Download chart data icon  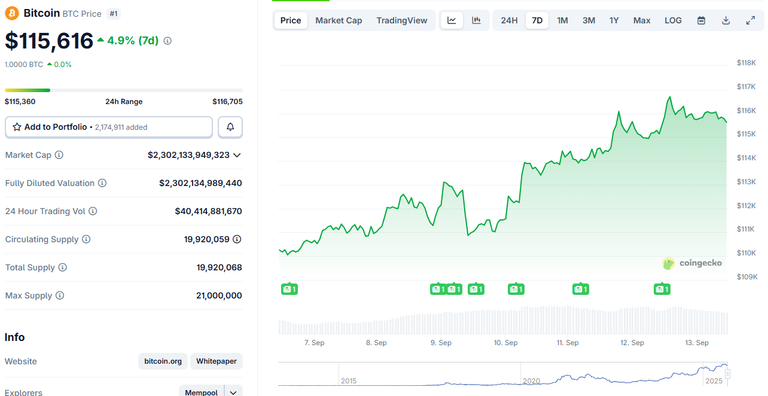726,20
